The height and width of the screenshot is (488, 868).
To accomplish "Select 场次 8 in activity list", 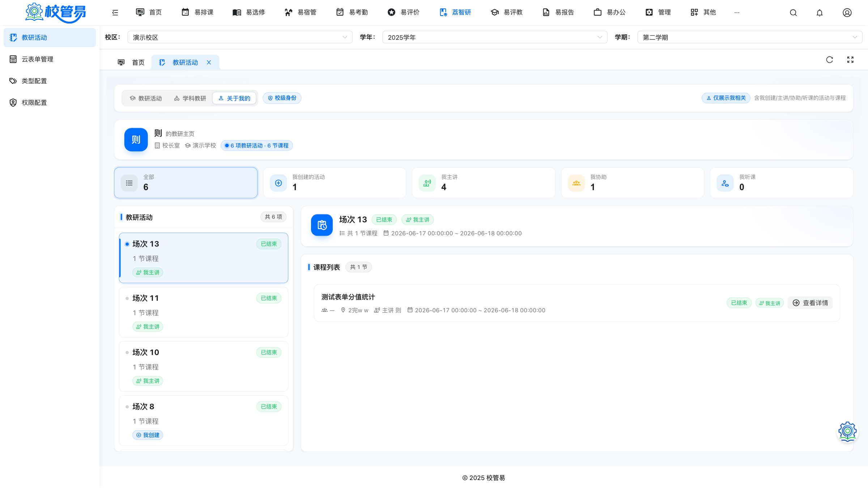I will [204, 420].
